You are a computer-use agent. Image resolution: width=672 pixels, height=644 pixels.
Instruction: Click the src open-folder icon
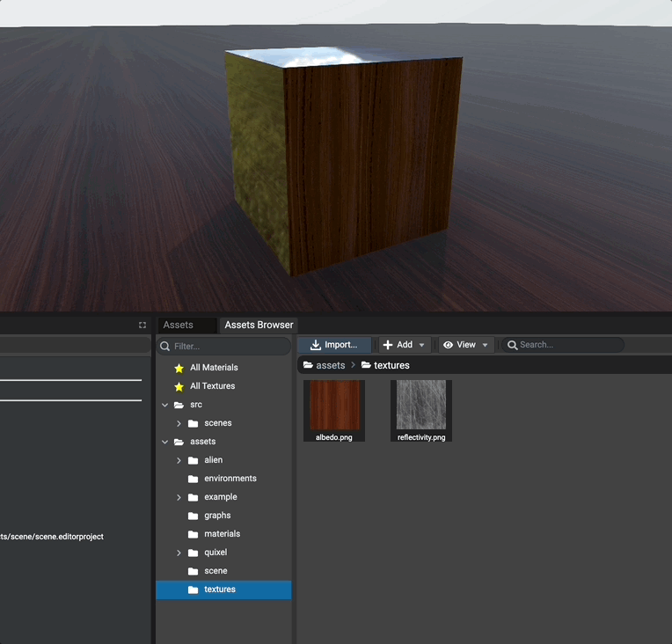[179, 406]
